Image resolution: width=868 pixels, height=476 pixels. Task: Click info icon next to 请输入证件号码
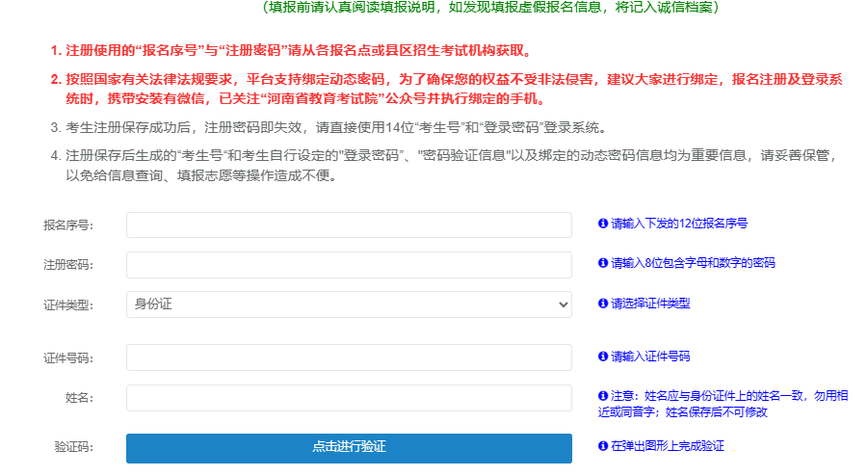point(603,357)
